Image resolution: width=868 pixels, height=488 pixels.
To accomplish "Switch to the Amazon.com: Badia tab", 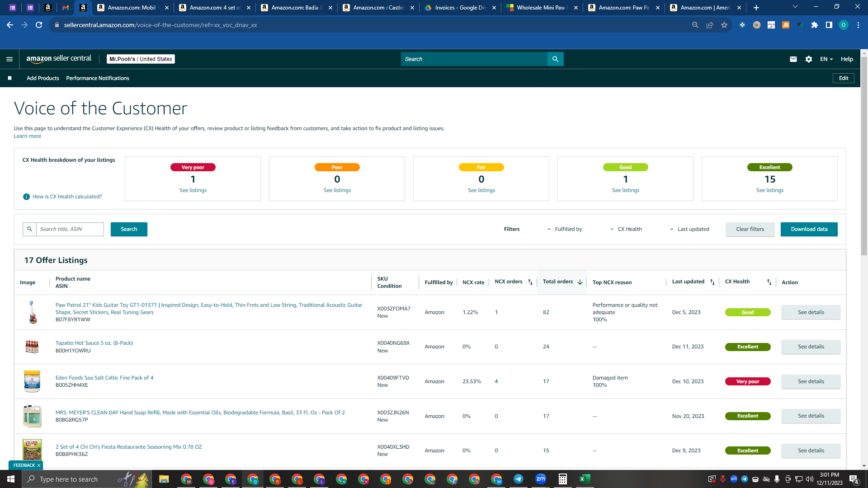I will (297, 8).
